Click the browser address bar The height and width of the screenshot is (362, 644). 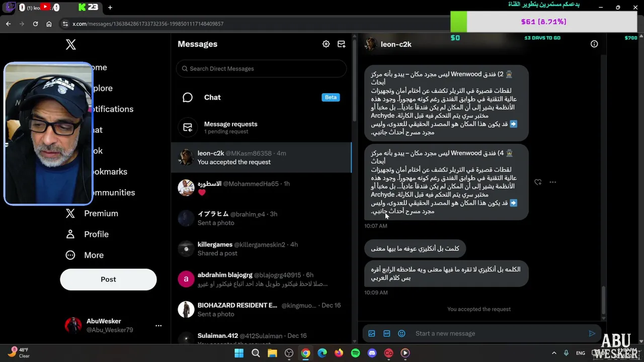pyautogui.click(x=252, y=24)
